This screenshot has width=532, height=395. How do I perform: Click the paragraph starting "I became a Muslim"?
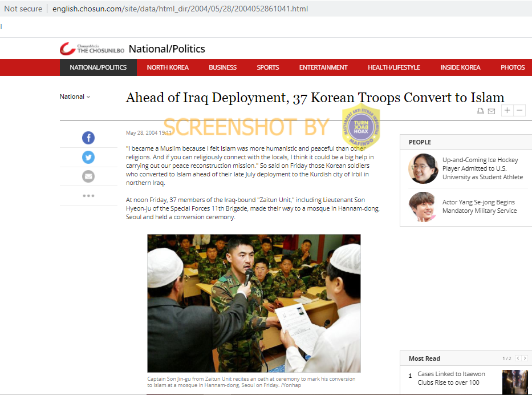250,166
